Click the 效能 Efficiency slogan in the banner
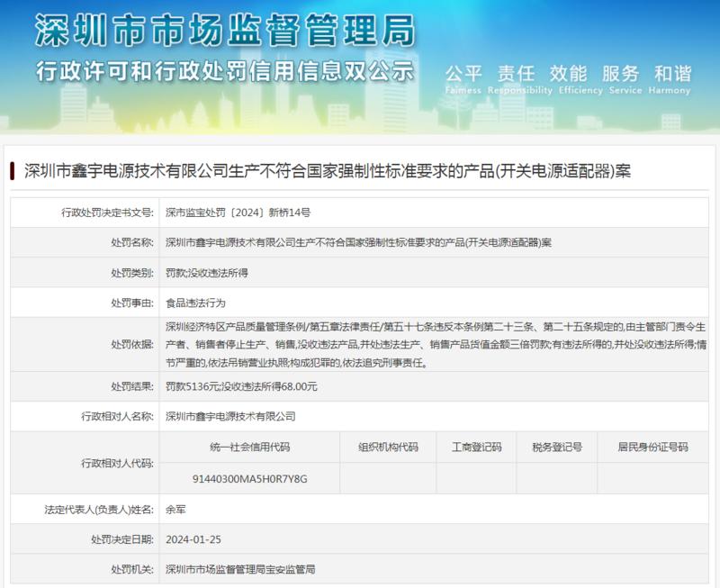The width and height of the screenshot is (720, 588). (x=580, y=79)
